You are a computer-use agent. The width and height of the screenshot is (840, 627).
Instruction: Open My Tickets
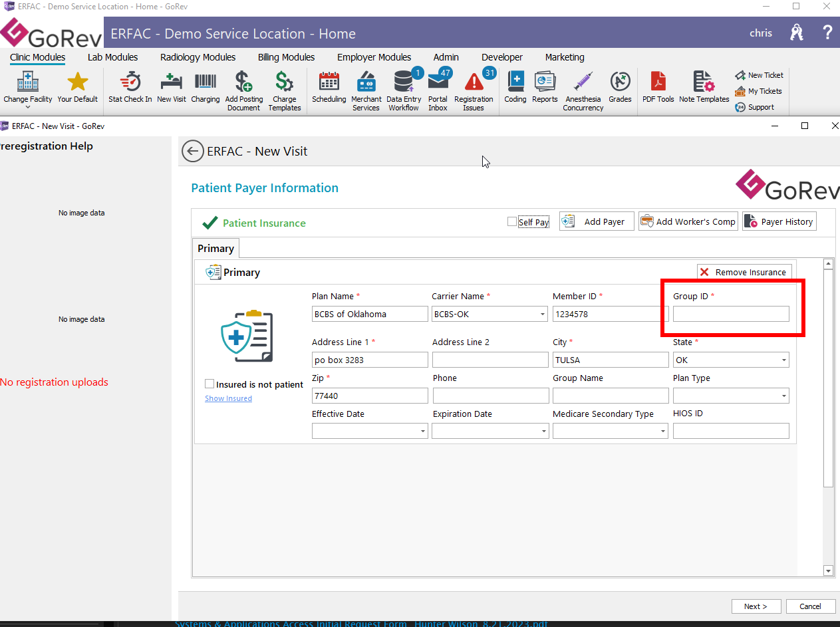759,91
